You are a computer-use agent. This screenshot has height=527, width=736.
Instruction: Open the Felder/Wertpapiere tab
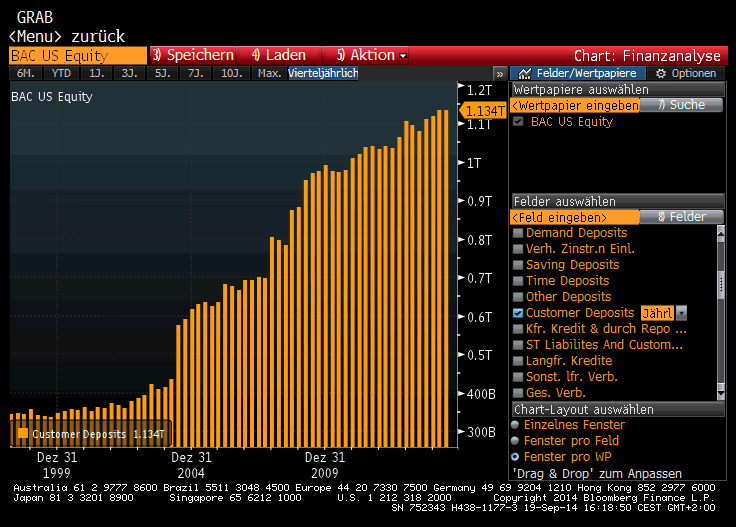pyautogui.click(x=578, y=74)
